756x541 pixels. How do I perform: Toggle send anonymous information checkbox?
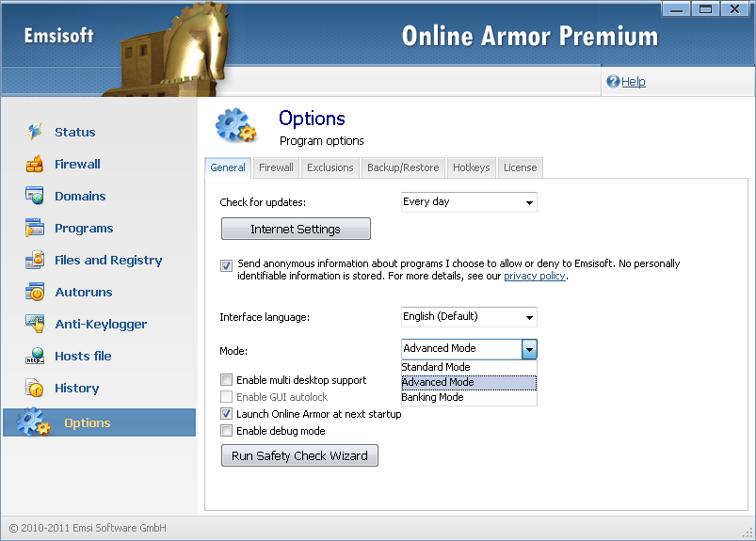pyautogui.click(x=226, y=265)
